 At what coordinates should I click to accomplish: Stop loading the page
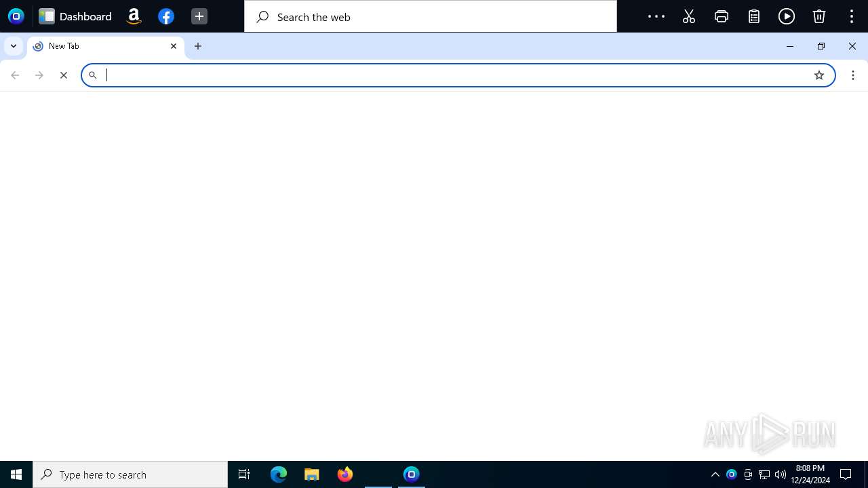[64, 75]
